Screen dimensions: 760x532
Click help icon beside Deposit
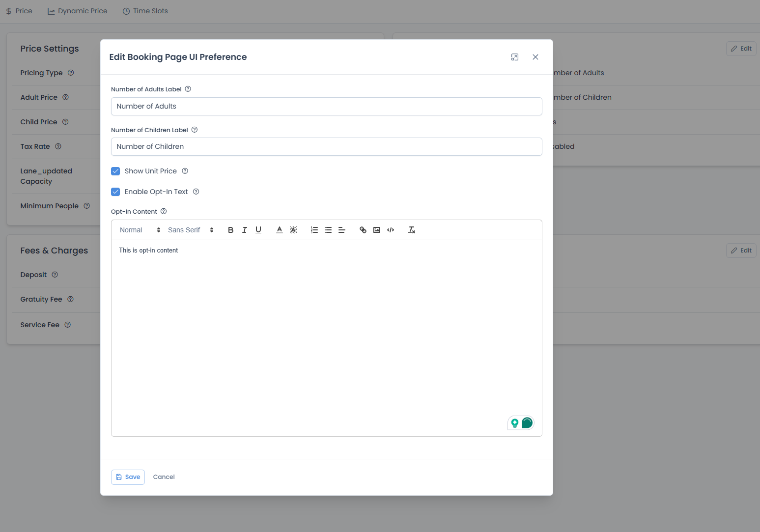click(x=55, y=275)
